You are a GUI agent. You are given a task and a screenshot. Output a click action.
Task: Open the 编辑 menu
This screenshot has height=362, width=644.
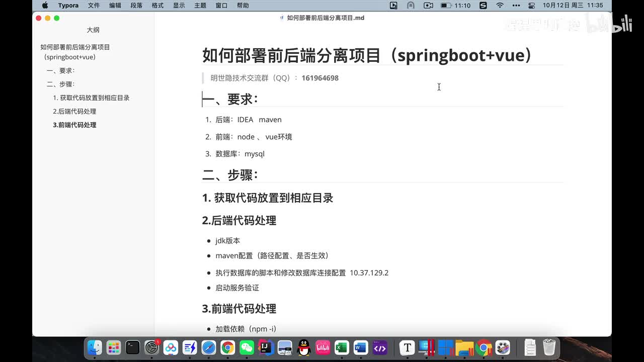pyautogui.click(x=115, y=6)
